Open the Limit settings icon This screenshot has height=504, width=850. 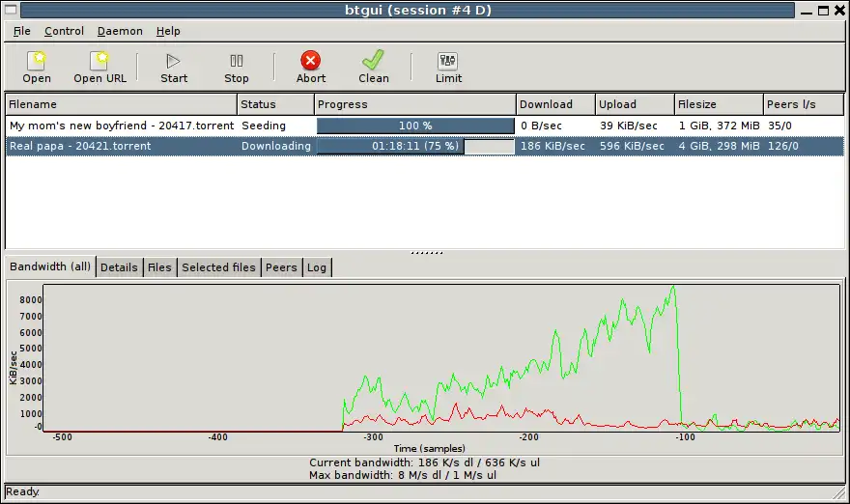[448, 61]
